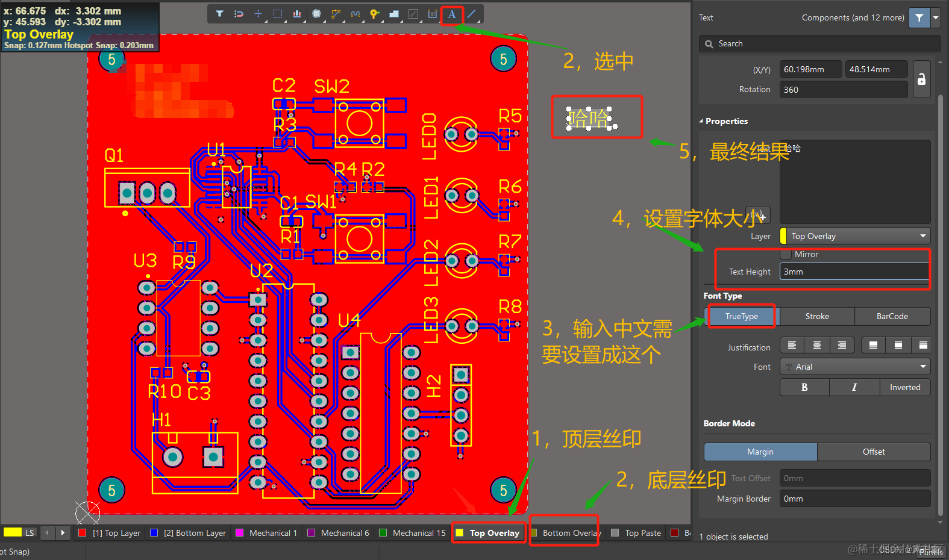949x560 pixels.
Task: Click the X location field 60.198mm
Action: [810, 69]
